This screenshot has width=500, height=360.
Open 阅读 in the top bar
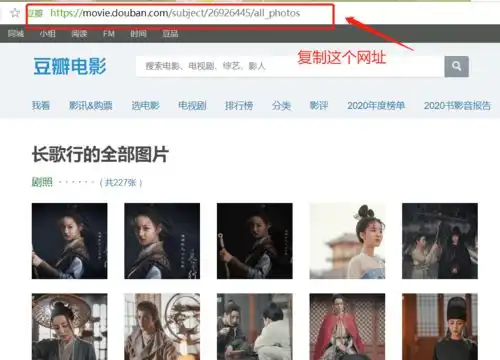pyautogui.click(x=79, y=34)
